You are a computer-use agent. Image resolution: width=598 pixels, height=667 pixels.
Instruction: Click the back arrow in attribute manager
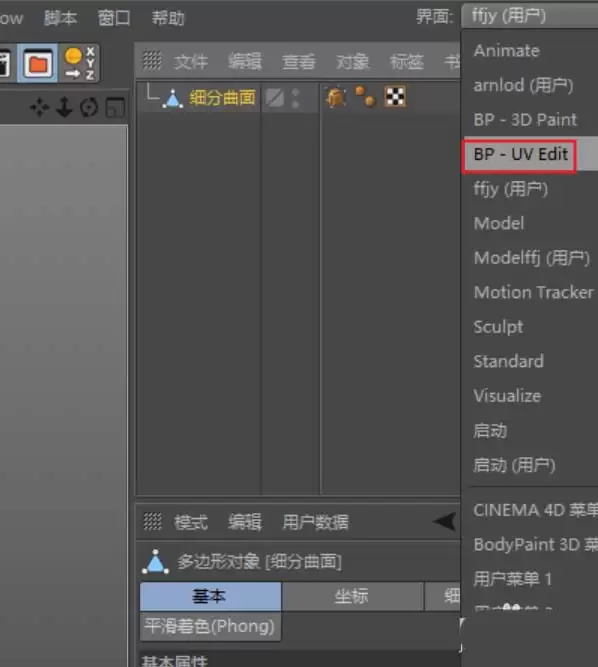coord(444,522)
